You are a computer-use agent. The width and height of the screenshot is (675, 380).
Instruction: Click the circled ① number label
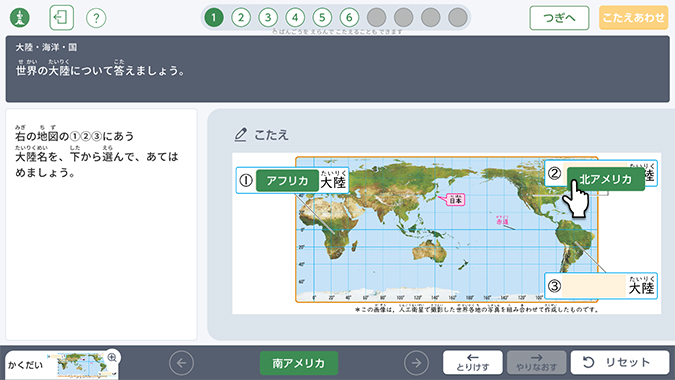(246, 180)
